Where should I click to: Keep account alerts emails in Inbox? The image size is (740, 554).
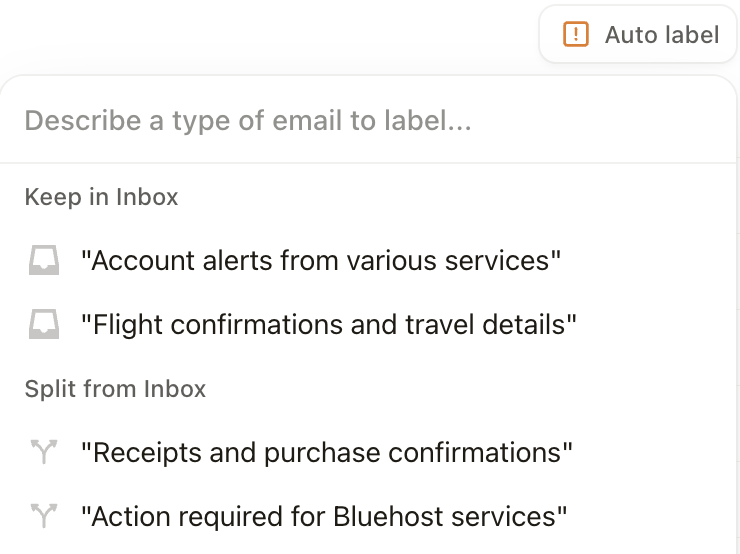click(x=320, y=261)
